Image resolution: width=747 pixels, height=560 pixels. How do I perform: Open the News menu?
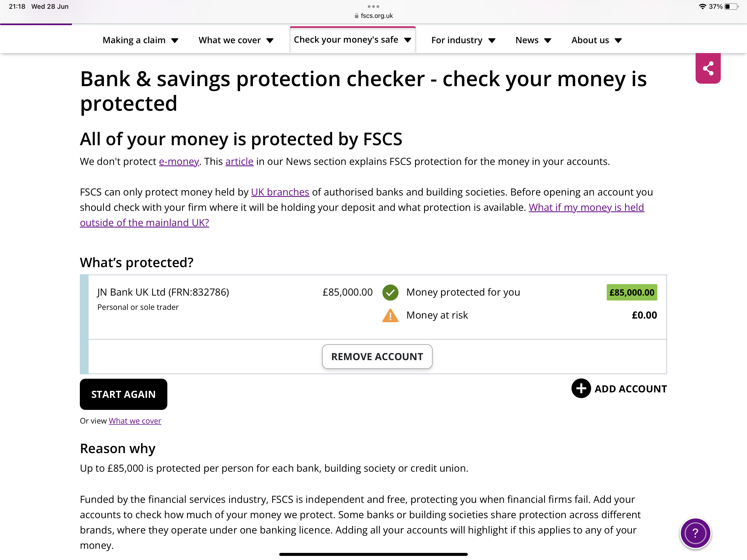[x=533, y=40]
